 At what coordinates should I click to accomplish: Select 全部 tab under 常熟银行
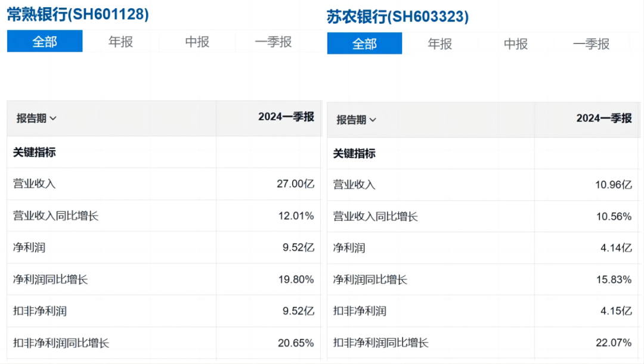pos(45,41)
